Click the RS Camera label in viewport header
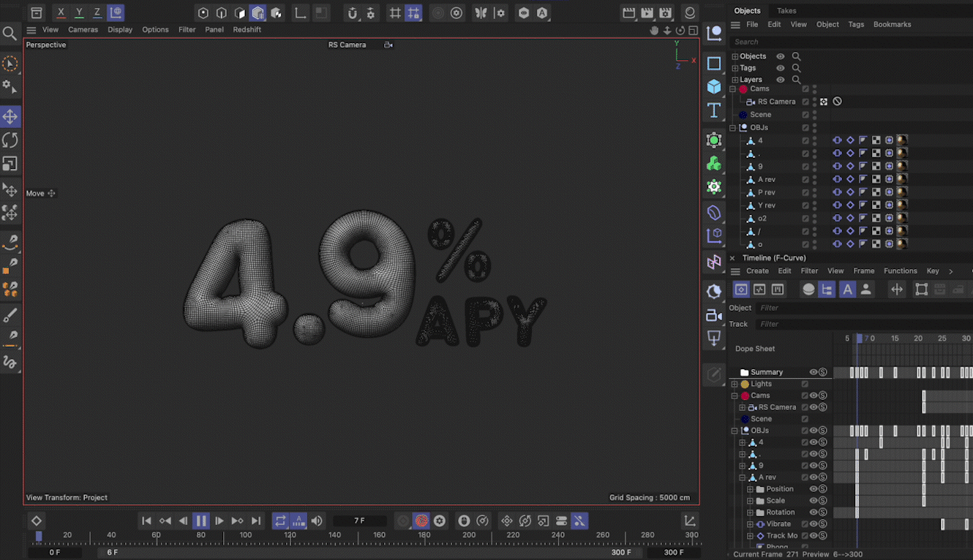973x560 pixels. coord(347,45)
